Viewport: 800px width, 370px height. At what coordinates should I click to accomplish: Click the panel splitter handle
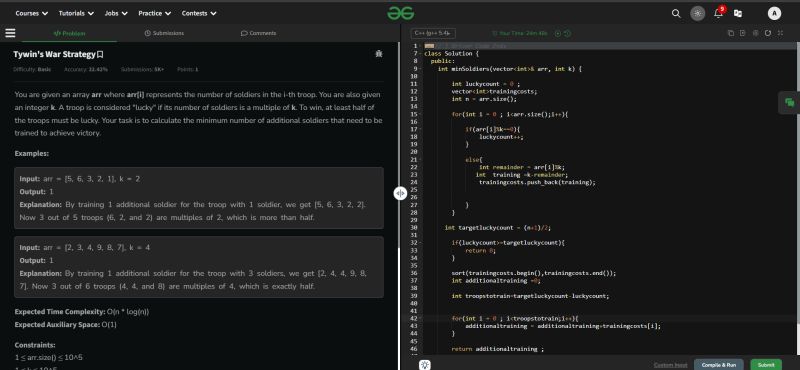(x=400, y=193)
